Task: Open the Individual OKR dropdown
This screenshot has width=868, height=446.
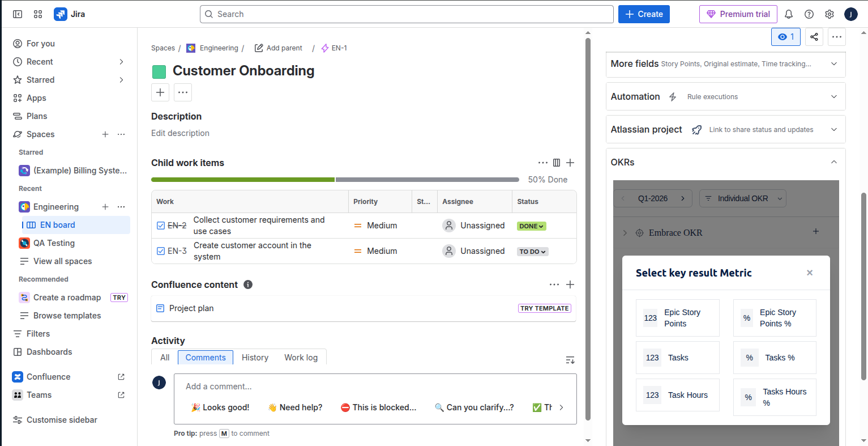Action: pos(743,198)
